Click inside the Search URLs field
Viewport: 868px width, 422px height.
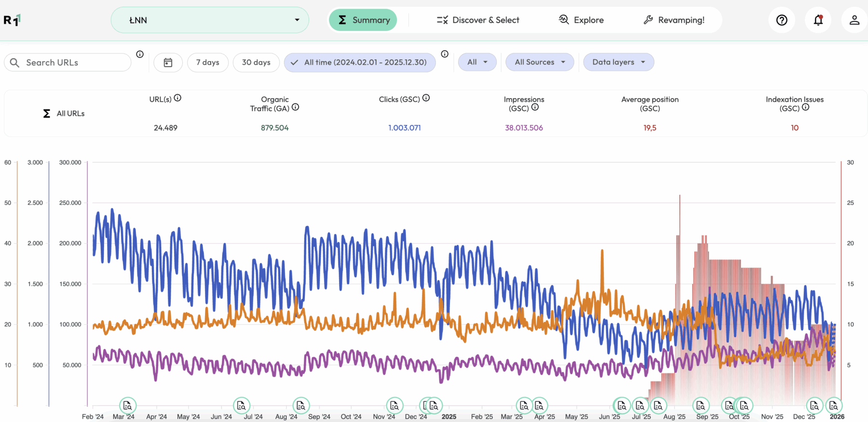(x=72, y=63)
